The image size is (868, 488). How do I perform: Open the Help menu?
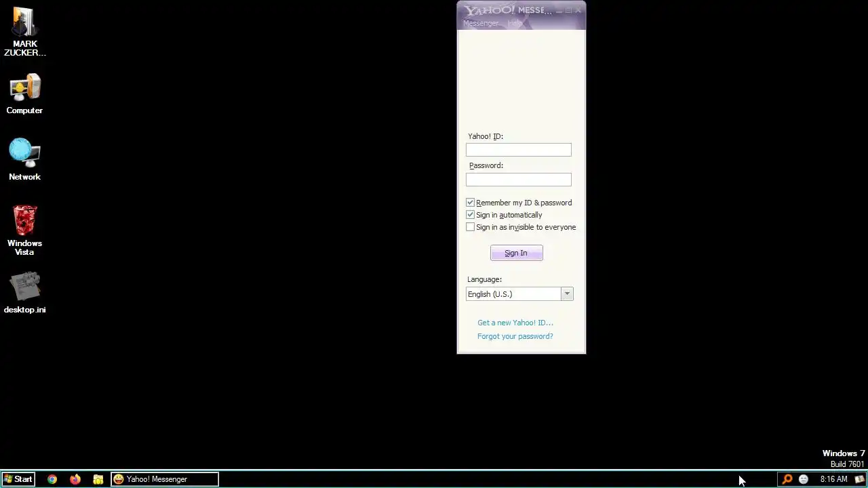515,23
